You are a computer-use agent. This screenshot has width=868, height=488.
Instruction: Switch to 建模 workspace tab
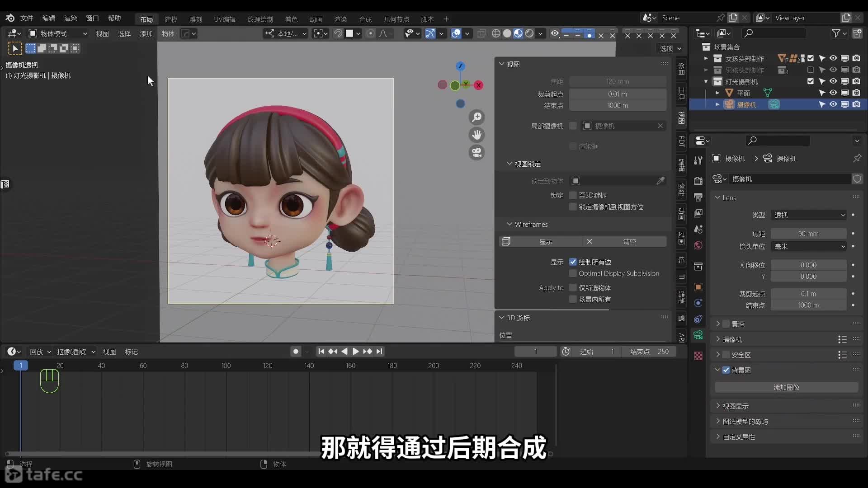click(x=171, y=19)
